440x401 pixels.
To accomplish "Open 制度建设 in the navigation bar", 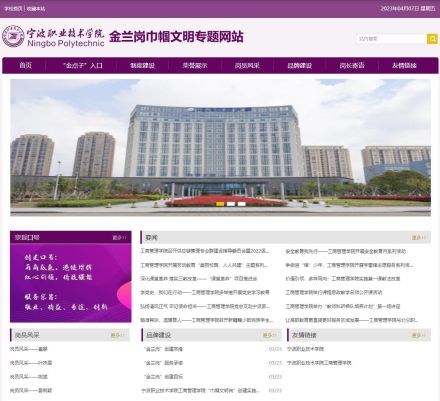I will 142,65.
